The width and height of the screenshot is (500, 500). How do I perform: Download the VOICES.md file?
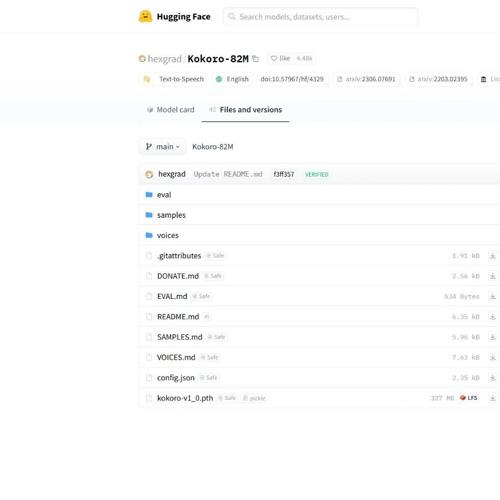[492, 357]
